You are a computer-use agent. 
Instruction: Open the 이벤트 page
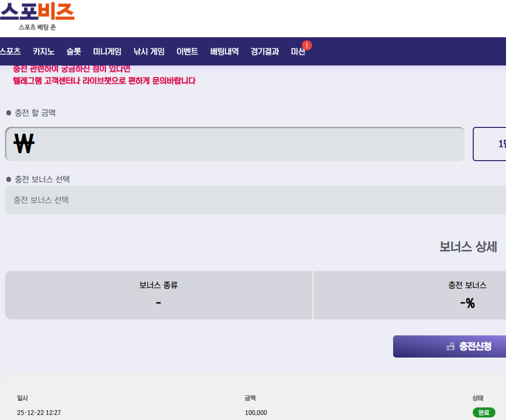[187, 51]
